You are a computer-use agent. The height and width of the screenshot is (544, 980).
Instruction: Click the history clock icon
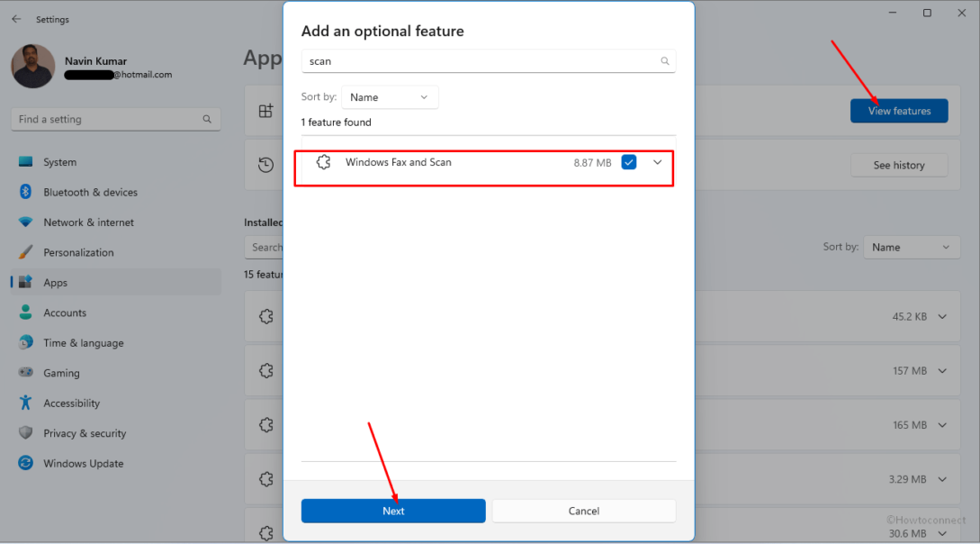click(x=265, y=165)
